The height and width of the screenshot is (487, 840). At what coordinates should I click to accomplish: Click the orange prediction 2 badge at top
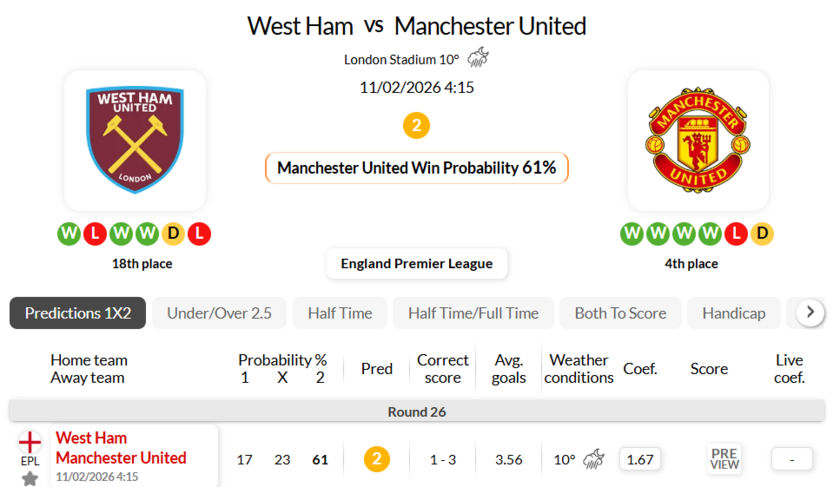tap(416, 126)
